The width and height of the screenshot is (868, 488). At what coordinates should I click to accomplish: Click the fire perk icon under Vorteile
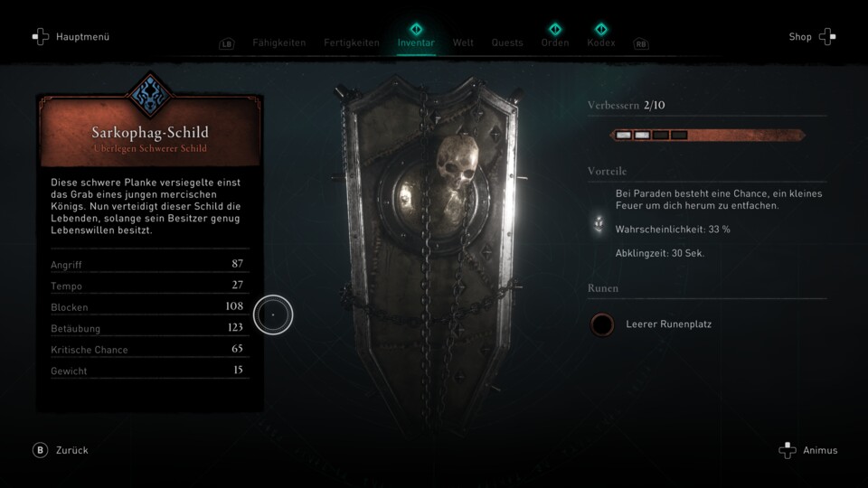pyautogui.click(x=599, y=223)
